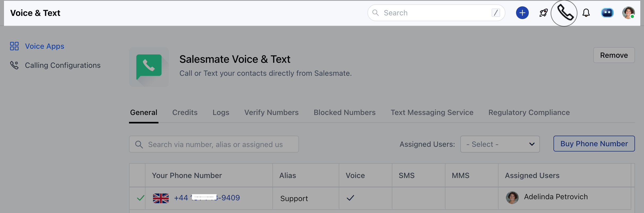This screenshot has height=213, width=644.
Task: Open notifications bell icon
Action: (586, 13)
